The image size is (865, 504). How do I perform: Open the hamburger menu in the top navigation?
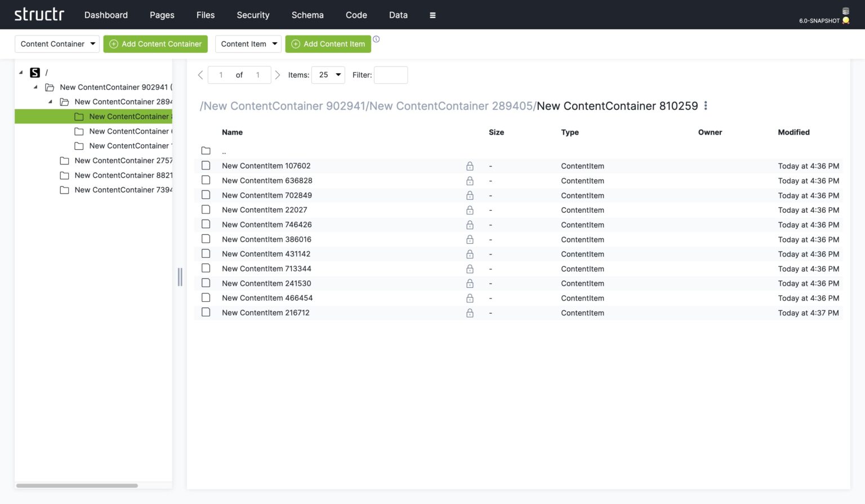point(432,15)
